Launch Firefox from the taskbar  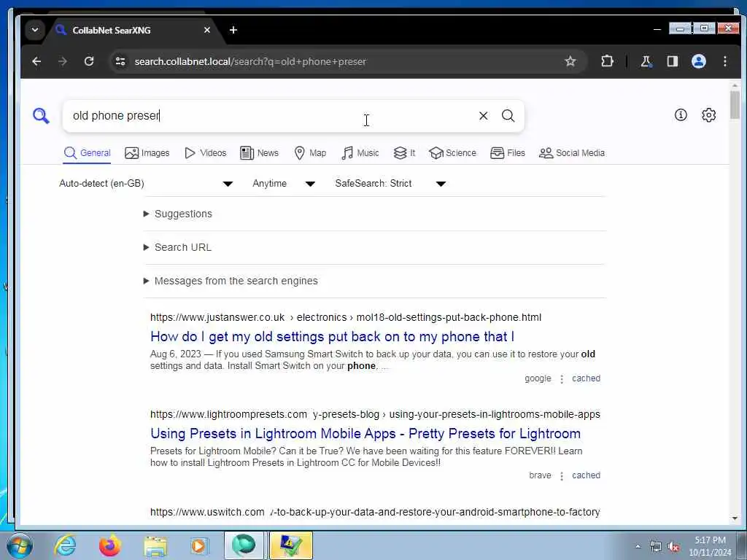(x=109, y=545)
